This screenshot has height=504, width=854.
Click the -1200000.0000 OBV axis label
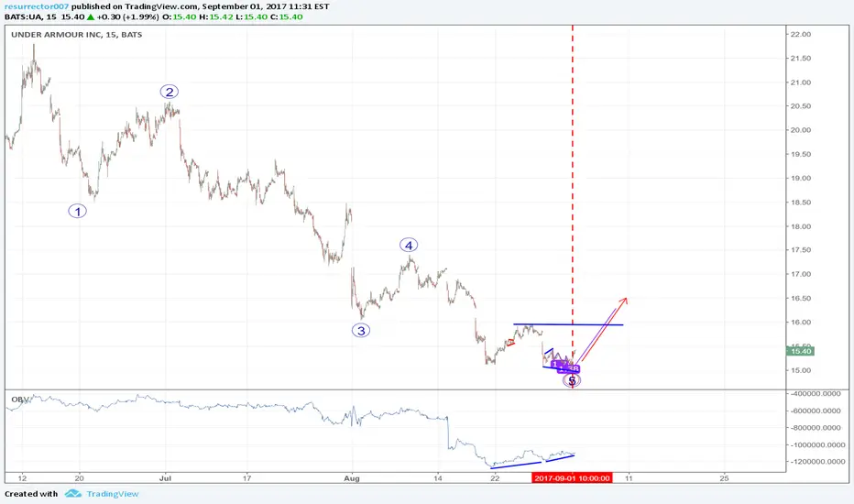(817, 462)
